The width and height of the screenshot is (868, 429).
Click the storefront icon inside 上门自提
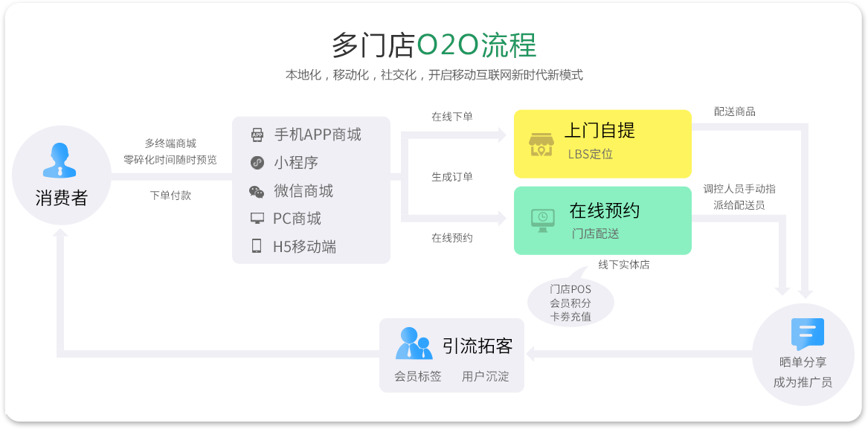pos(542,143)
